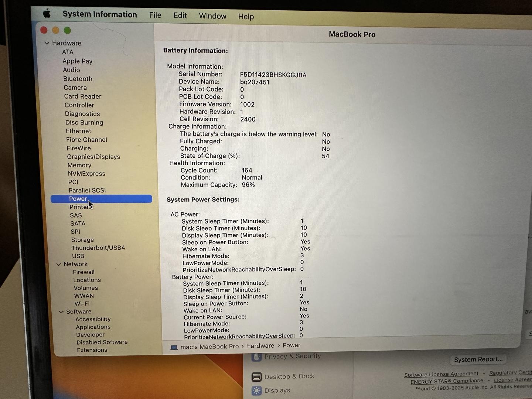Viewport: 532px width, 399px height.
Task: Open the Edit menu
Action: coord(180,16)
